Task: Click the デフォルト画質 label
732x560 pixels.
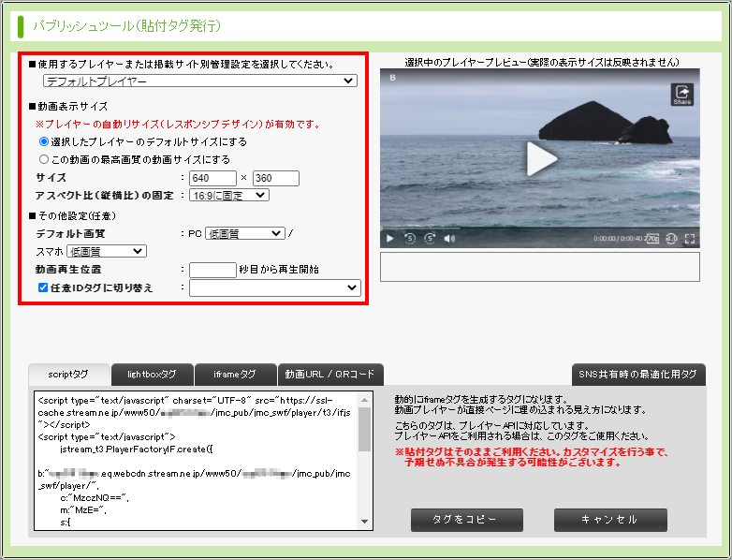Action: (70, 233)
